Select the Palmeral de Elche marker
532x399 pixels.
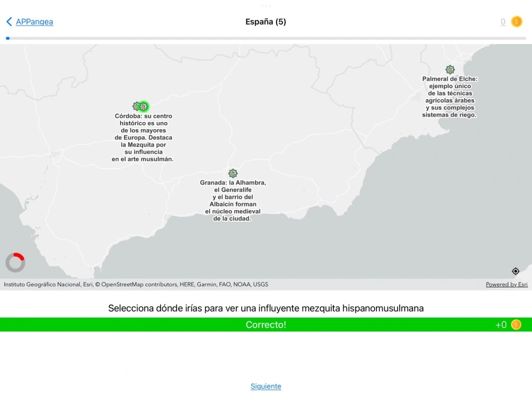(x=450, y=69)
